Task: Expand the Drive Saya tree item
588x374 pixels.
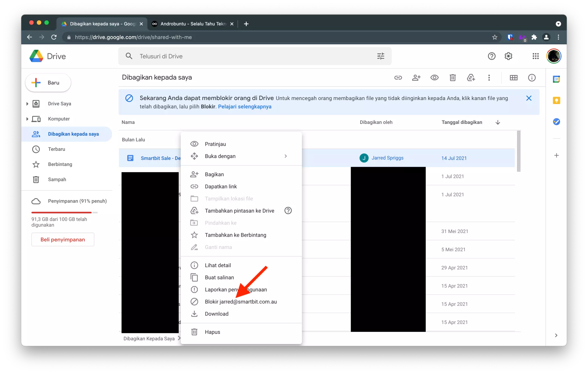Action: click(27, 103)
